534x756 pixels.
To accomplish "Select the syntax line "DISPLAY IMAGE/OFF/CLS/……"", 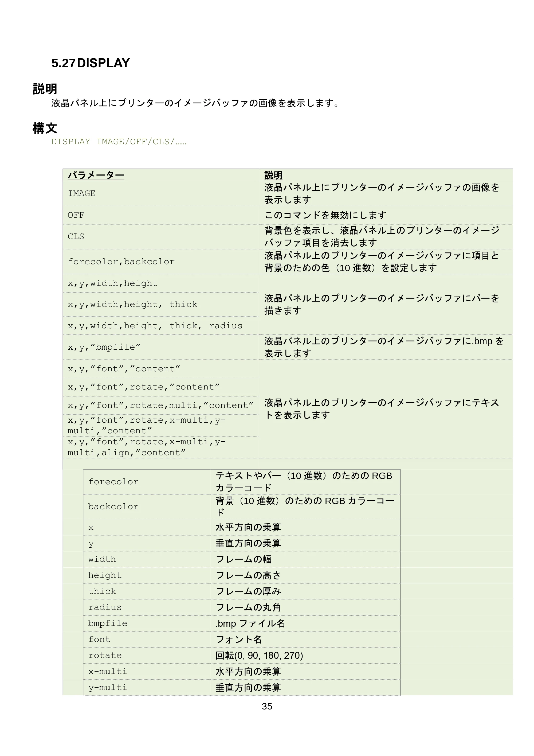I will pos(119,142).
